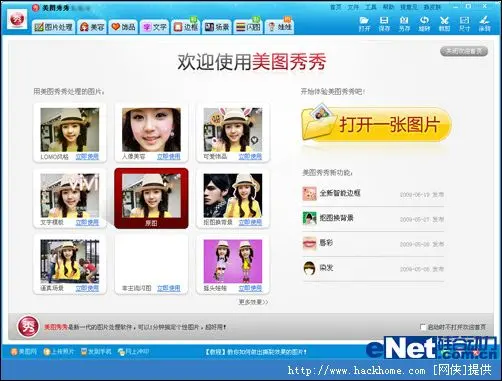Open the 【教程】 tutorial link in status bar

click(x=256, y=352)
